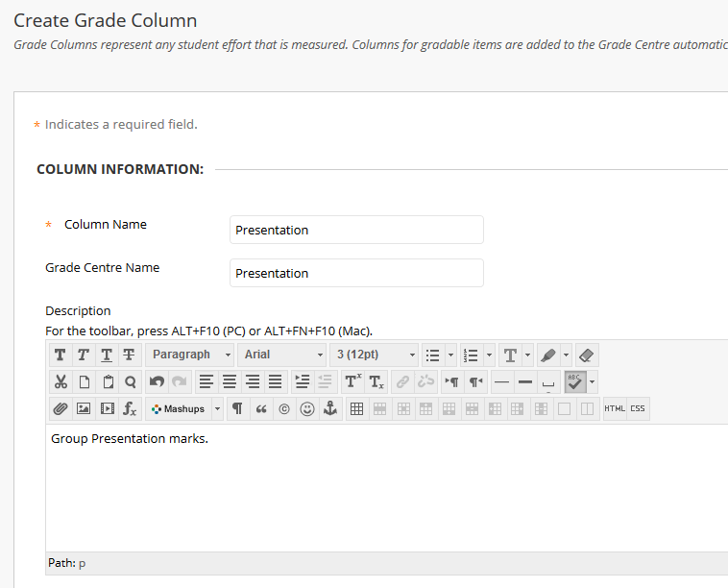
Task: Click the remove formatting eraser icon
Action: pos(587,355)
